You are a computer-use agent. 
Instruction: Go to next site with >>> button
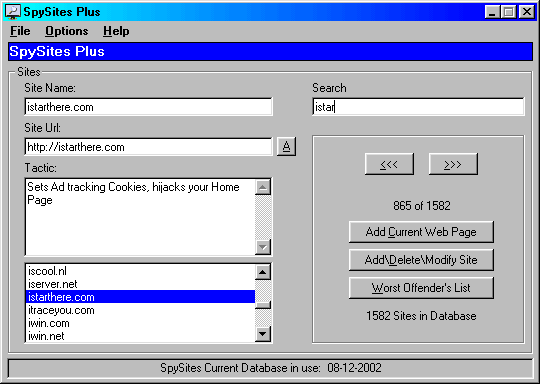click(x=453, y=164)
